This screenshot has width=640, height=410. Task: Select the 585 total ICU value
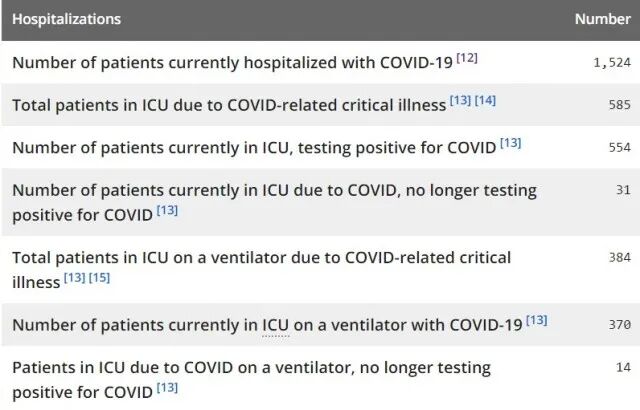619,104
